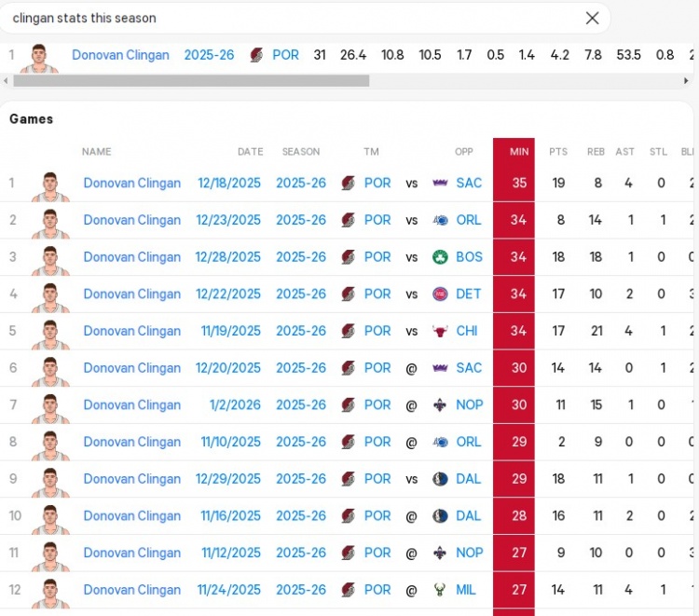Open Donovan Clingan link in summary row
699x616 pixels.
click(x=120, y=55)
